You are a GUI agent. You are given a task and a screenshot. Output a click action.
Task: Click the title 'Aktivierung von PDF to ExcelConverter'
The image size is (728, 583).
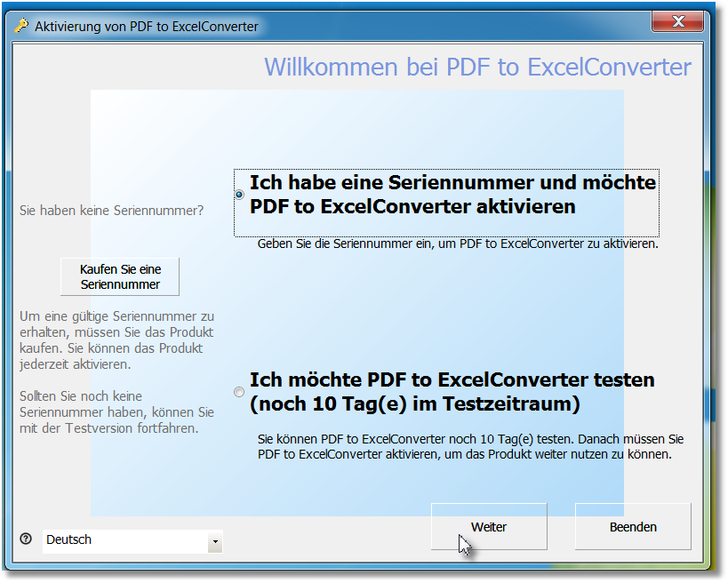coord(147,27)
